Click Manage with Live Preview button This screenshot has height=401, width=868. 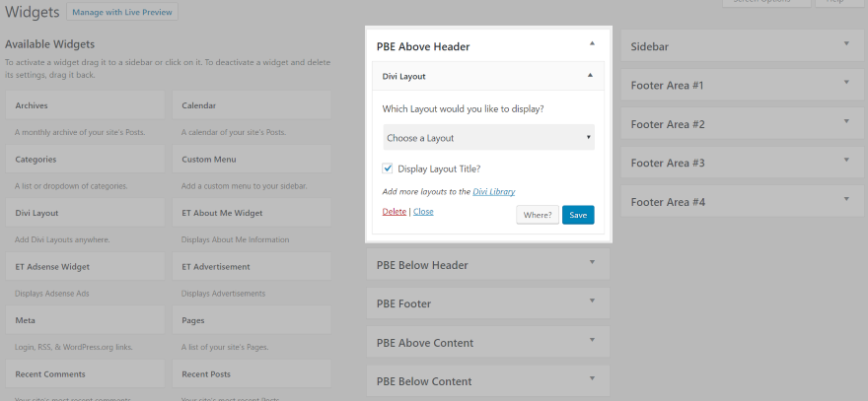(x=123, y=14)
